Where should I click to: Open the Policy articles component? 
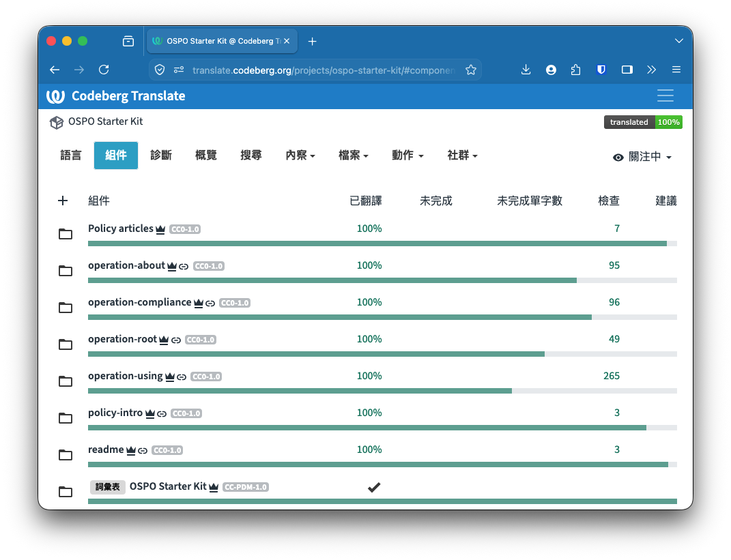[x=121, y=229]
